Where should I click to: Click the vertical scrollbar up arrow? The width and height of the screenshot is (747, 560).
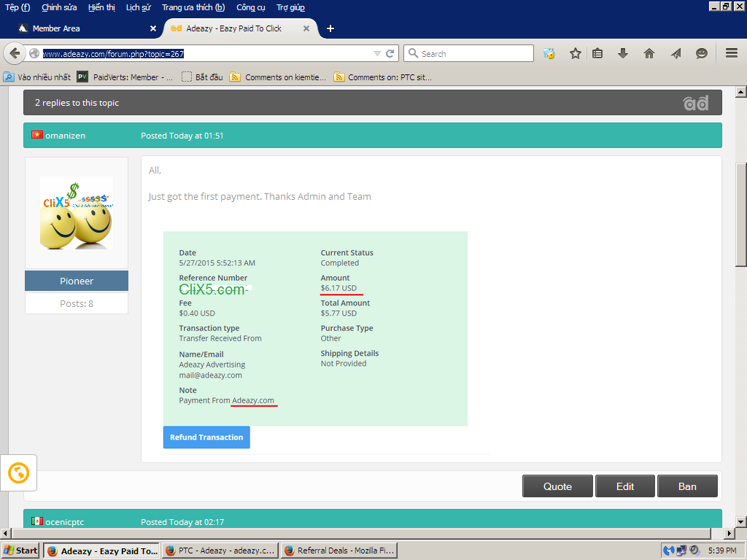[x=741, y=92]
